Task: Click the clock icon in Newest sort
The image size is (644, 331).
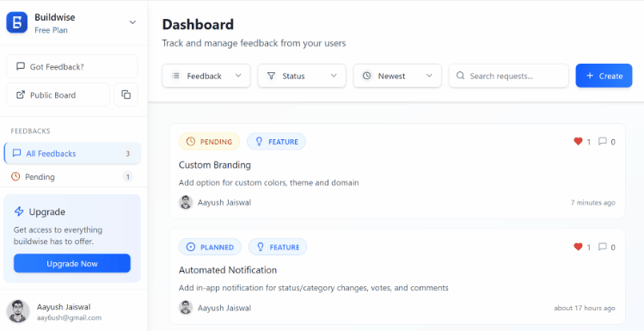Action: tap(367, 76)
